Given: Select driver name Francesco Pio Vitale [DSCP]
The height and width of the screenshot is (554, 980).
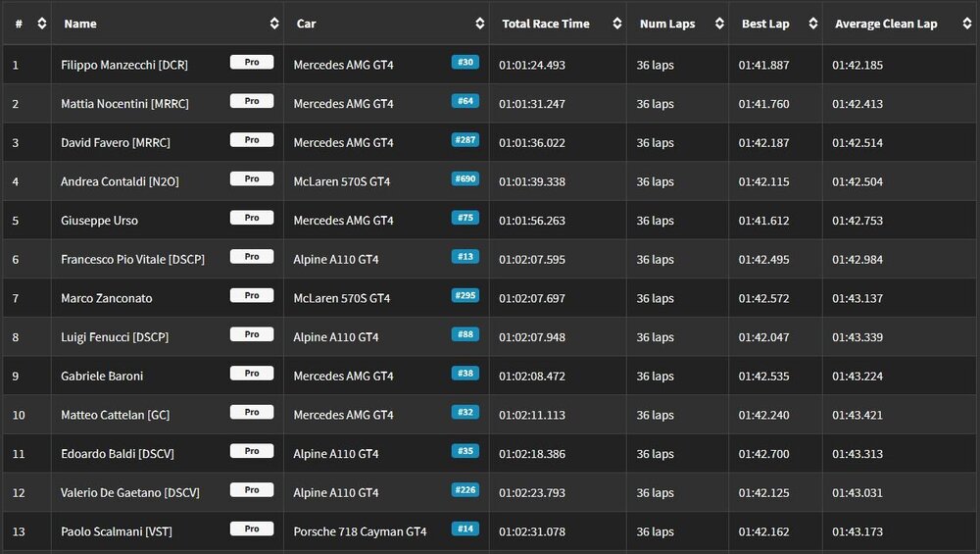Looking at the screenshot, I should point(132,260).
